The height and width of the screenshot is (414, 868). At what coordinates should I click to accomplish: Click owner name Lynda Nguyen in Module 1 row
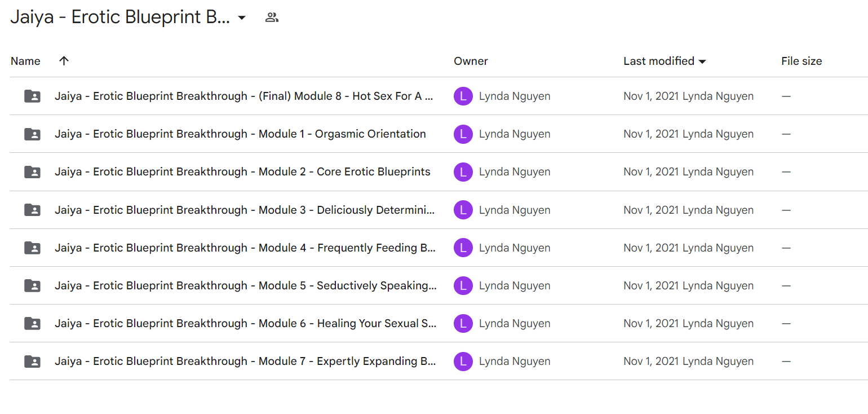(515, 134)
